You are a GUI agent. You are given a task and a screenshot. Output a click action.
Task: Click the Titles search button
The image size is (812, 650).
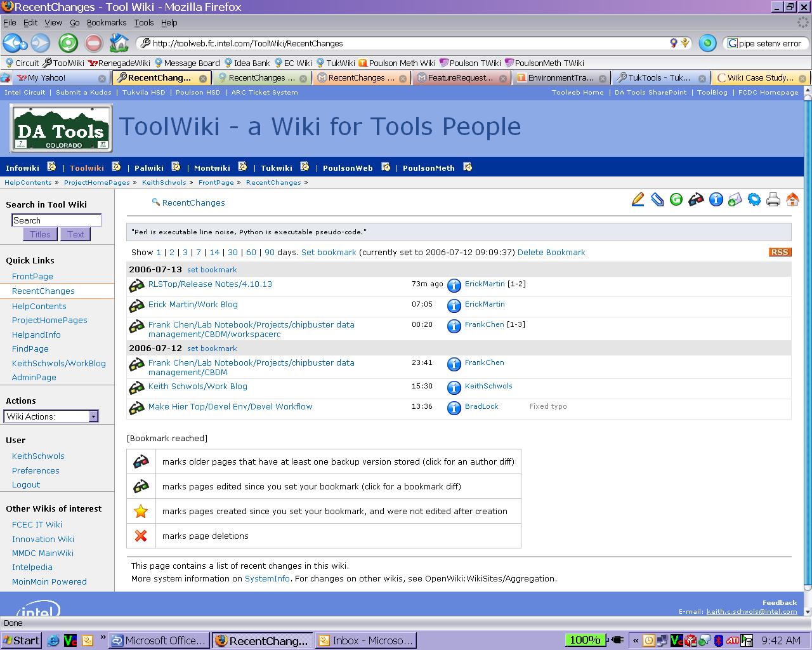(40, 234)
